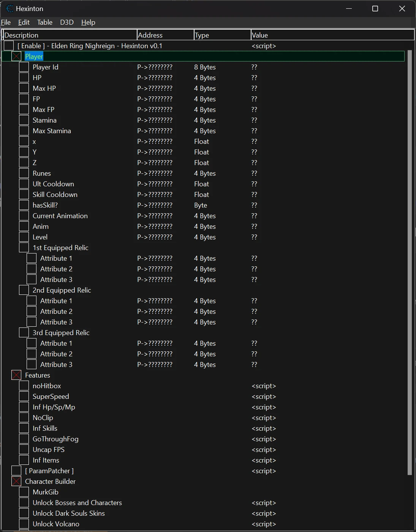Click the Hexinton application icon in the title bar
This screenshot has width=416, height=532.
click(x=9, y=8)
